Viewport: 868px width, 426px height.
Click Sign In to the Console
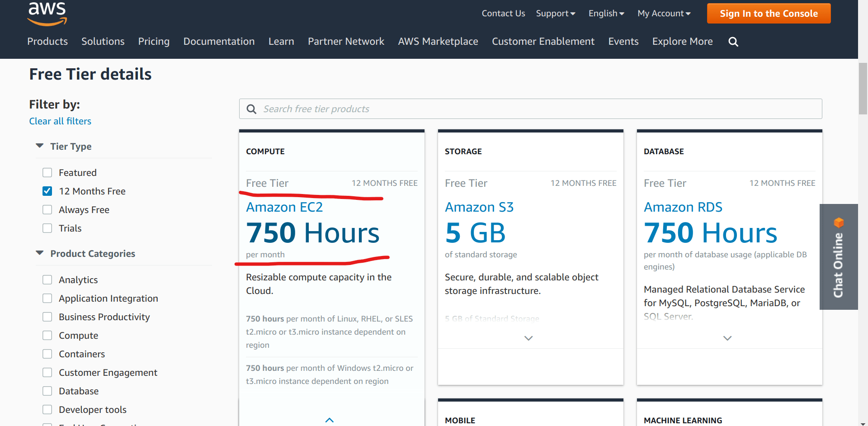point(769,13)
